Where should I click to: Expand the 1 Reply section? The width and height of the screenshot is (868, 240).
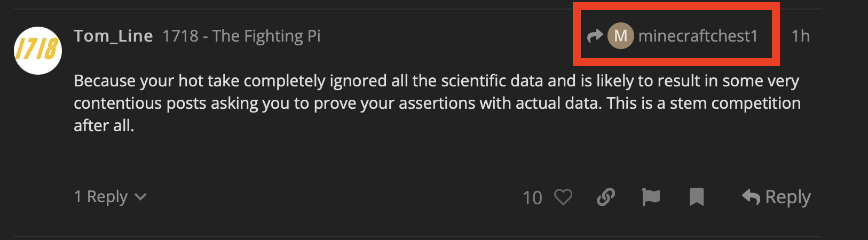(110, 197)
